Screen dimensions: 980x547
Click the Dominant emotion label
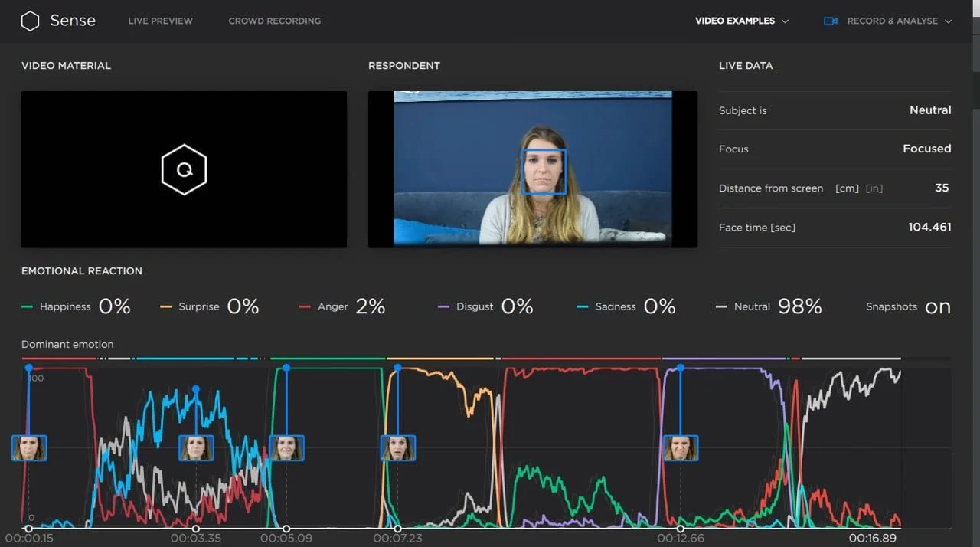point(67,345)
